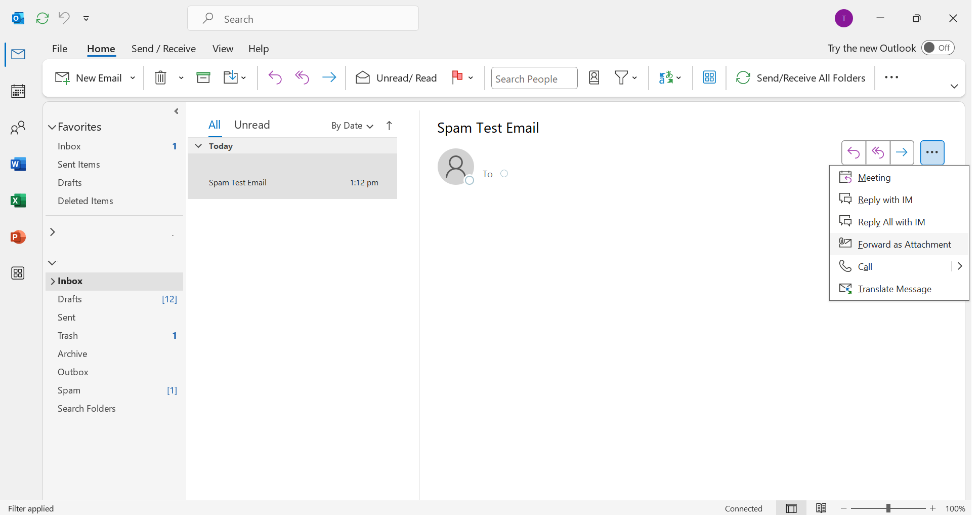The width and height of the screenshot is (980, 515).
Task: Open the Flag dropdown arrow
Action: tap(471, 78)
